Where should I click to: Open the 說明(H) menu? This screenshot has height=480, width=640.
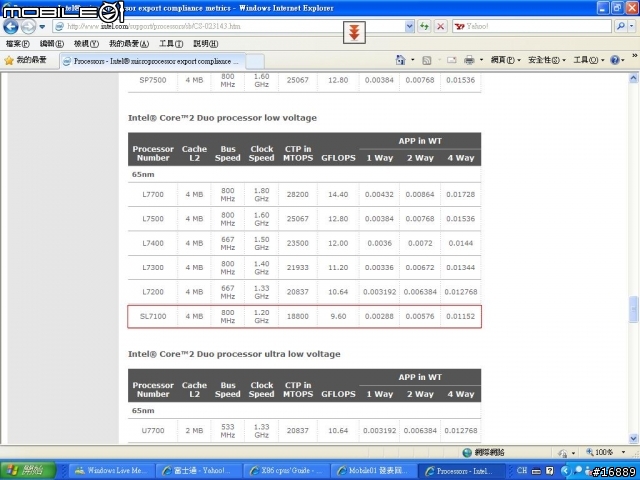pyautogui.click(x=205, y=43)
